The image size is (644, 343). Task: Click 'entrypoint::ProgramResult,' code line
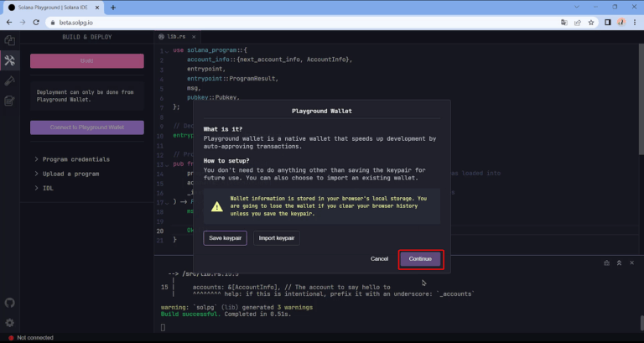coord(233,79)
